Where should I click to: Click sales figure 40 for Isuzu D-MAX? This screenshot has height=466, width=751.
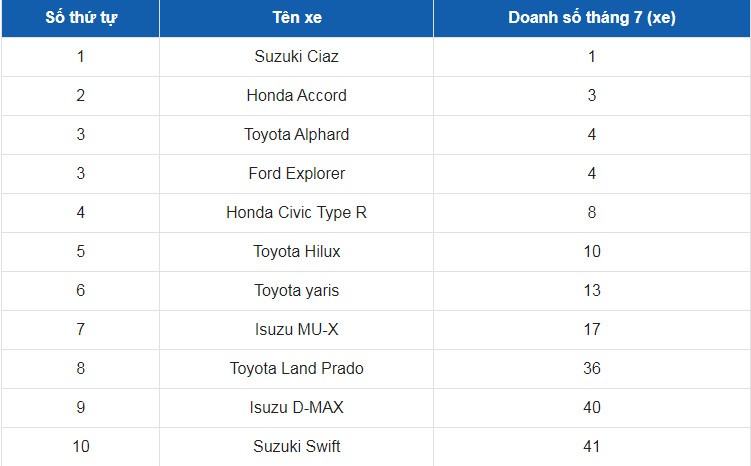click(x=592, y=407)
